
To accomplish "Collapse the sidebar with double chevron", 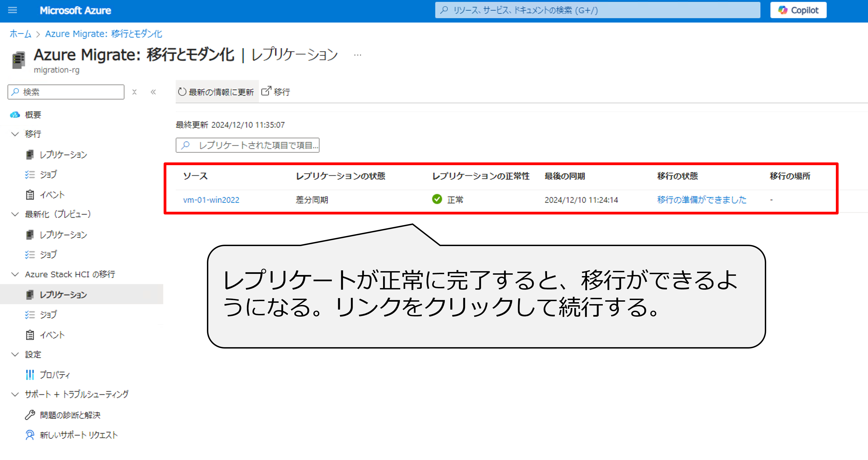I will [153, 92].
